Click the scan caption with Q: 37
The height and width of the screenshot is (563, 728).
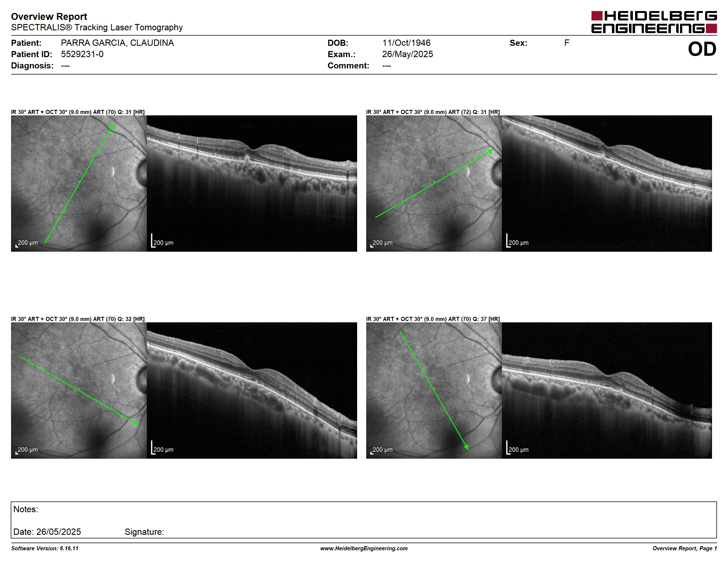tap(433, 319)
